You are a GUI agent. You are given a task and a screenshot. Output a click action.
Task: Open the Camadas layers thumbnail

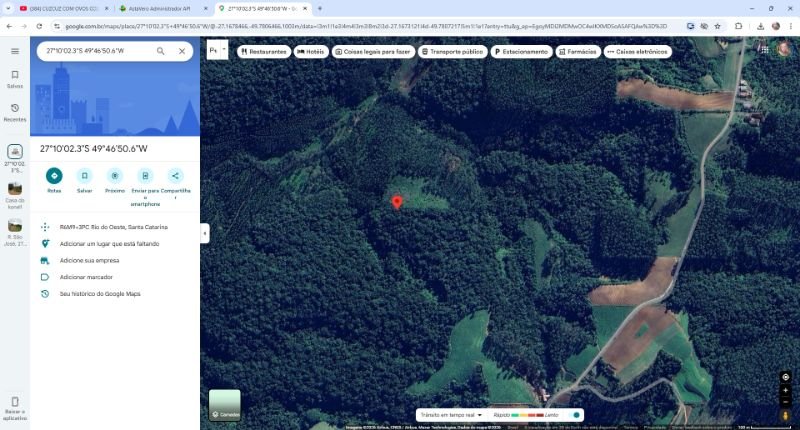coord(224,405)
